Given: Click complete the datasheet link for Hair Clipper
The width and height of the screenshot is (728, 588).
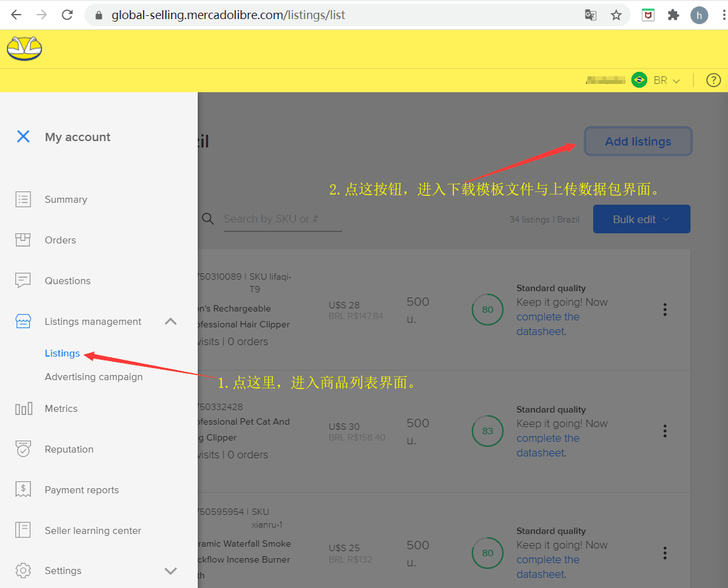Looking at the screenshot, I should click(x=548, y=324).
